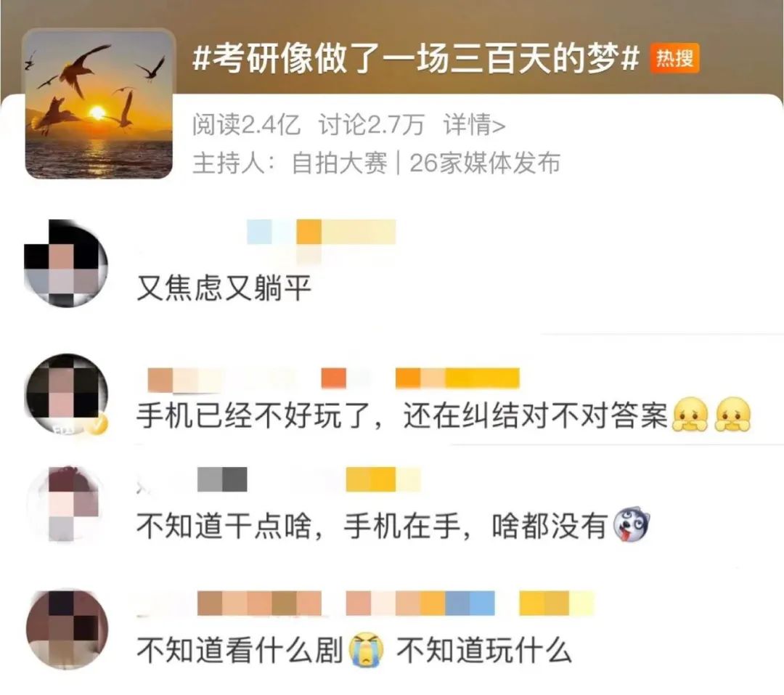Open avatar of 又焦虑又躺平 commenter
Image resolution: width=784 pixels, height=695 pixels.
pos(66,263)
